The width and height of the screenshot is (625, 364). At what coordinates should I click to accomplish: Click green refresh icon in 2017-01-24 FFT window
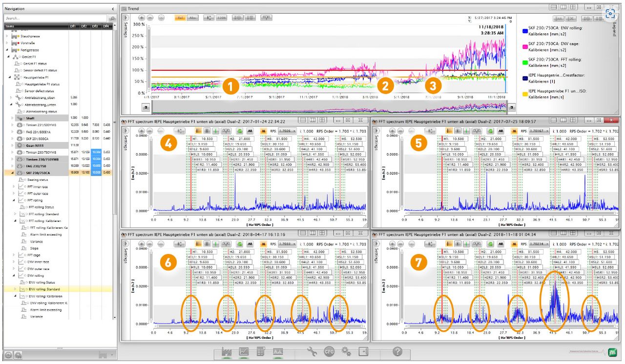click(x=240, y=131)
